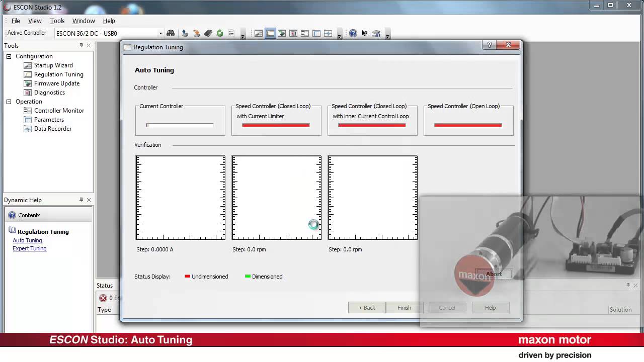Select Startup Wizard in the Tools tree
Image resolution: width=644 pixels, height=362 pixels.
[x=53, y=65]
